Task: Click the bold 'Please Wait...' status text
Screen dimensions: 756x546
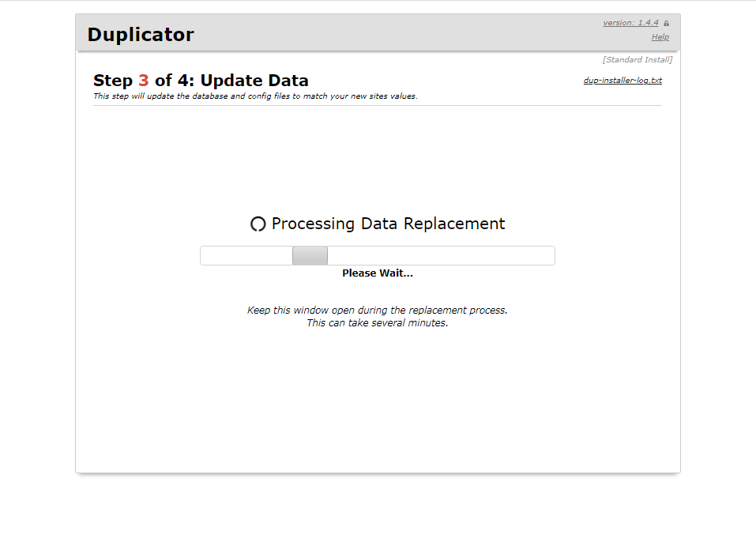Action: pos(377,273)
